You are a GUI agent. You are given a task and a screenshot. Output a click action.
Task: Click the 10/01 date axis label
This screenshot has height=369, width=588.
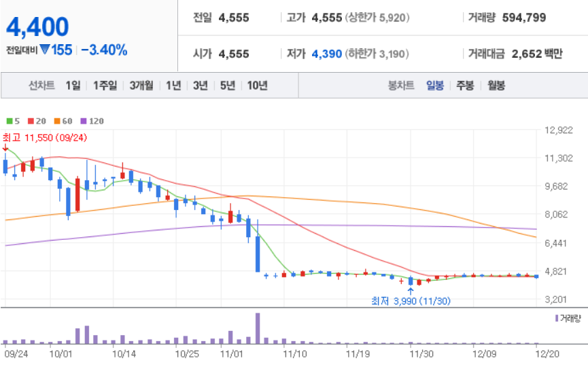click(60, 354)
